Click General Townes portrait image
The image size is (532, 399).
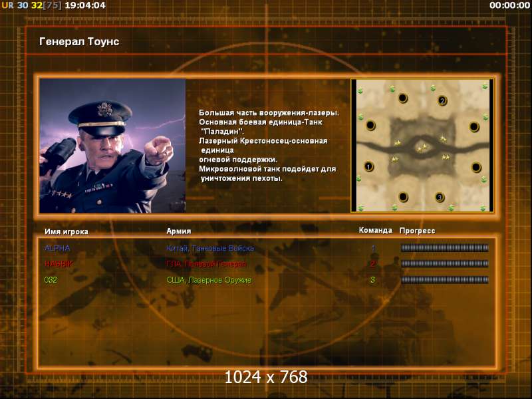[x=112, y=146]
